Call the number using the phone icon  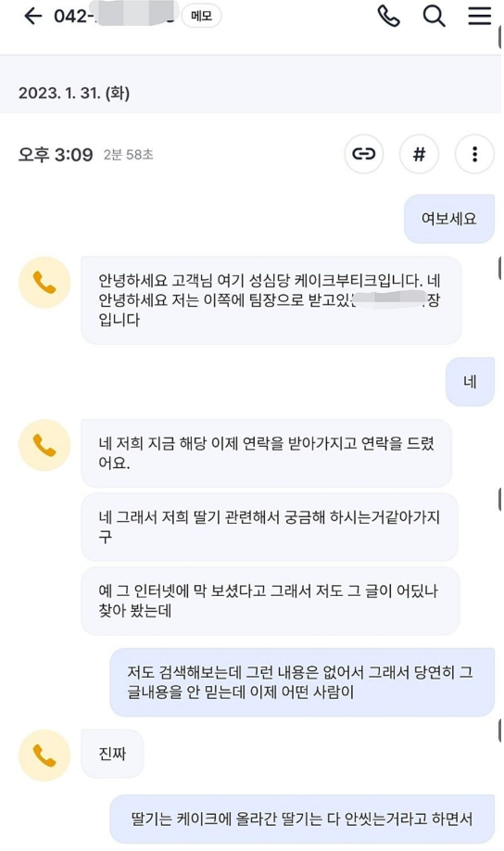click(388, 17)
